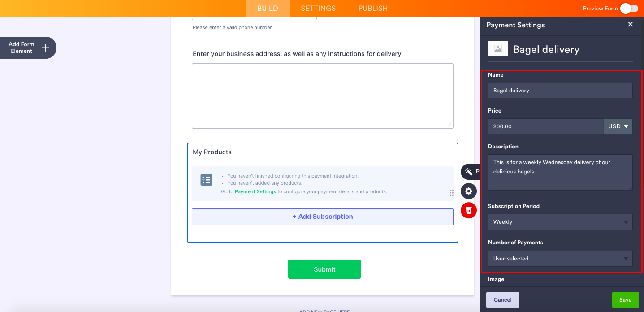Go to the PUBLISH tab

click(x=373, y=9)
